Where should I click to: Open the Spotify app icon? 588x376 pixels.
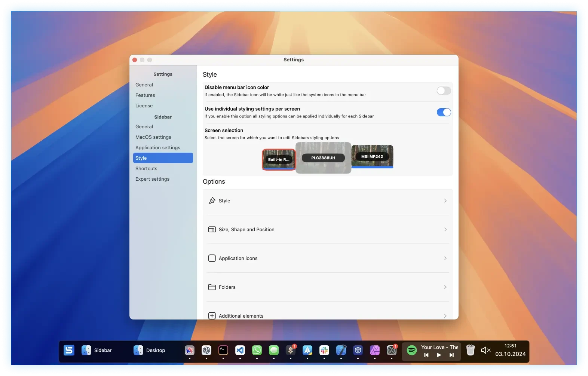pyautogui.click(x=412, y=350)
